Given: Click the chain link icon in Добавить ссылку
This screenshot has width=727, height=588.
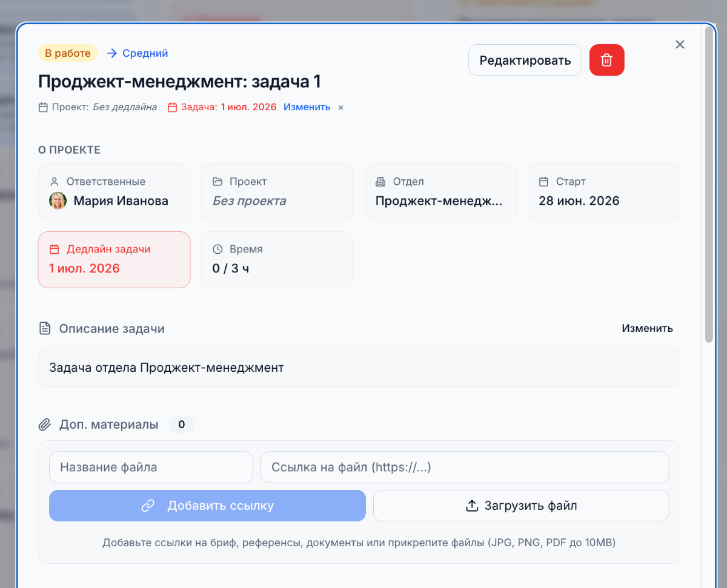Looking at the screenshot, I should pos(148,506).
